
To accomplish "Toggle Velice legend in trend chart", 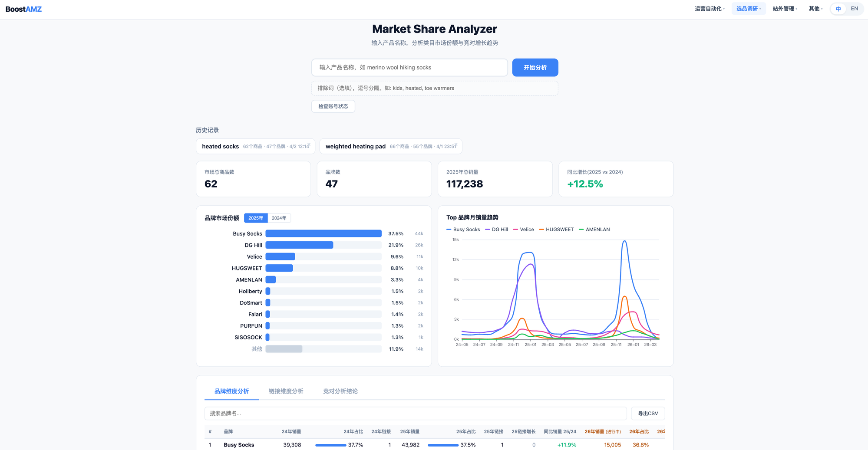I will pos(524,230).
